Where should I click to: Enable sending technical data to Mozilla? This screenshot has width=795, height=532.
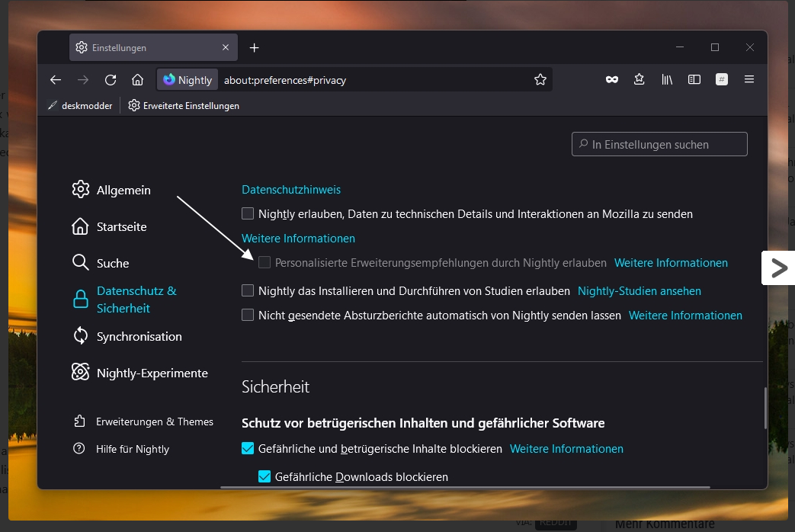pos(248,214)
